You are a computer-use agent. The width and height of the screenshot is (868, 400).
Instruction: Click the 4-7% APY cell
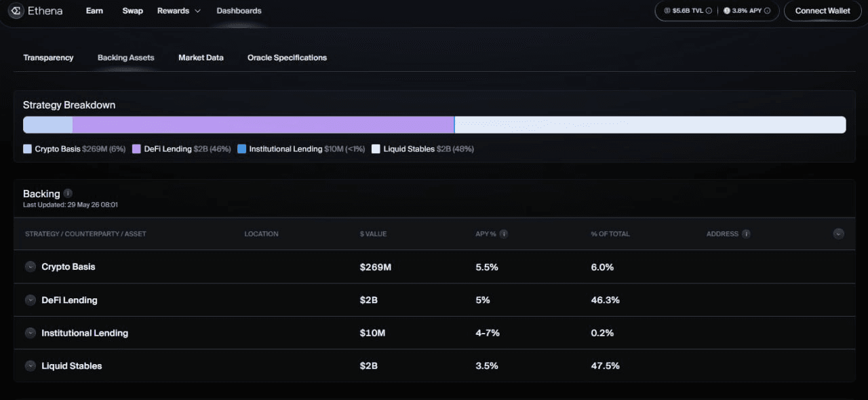488,333
